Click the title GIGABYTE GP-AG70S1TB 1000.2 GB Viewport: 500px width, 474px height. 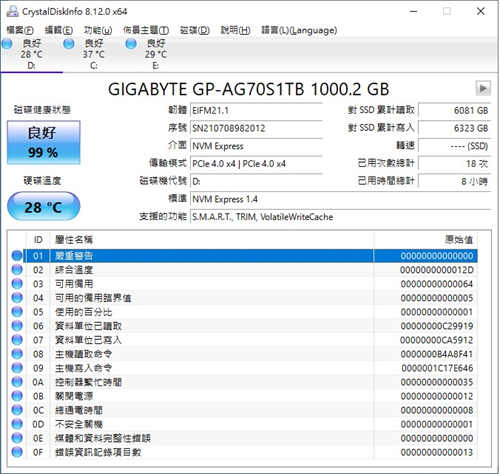pyautogui.click(x=248, y=89)
